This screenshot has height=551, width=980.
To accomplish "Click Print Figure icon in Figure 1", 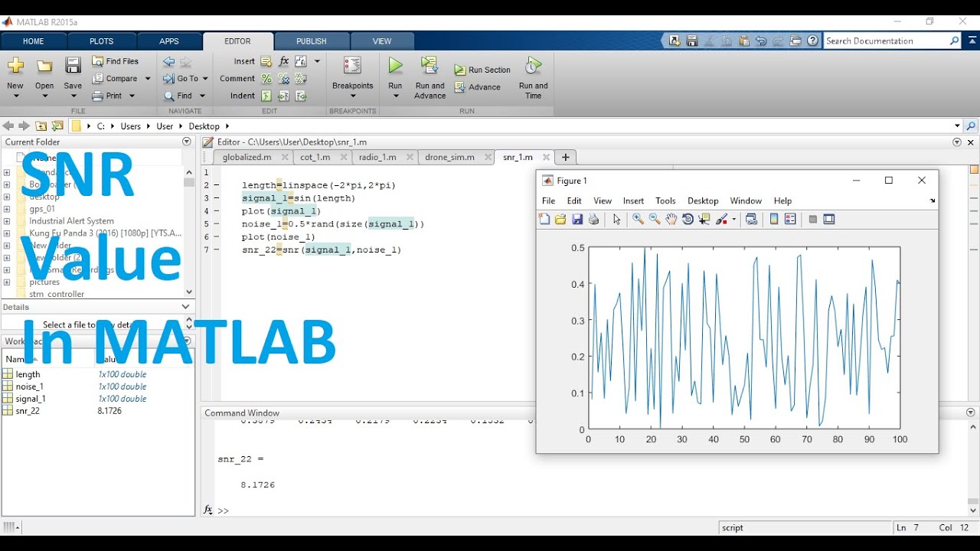I will coord(593,219).
